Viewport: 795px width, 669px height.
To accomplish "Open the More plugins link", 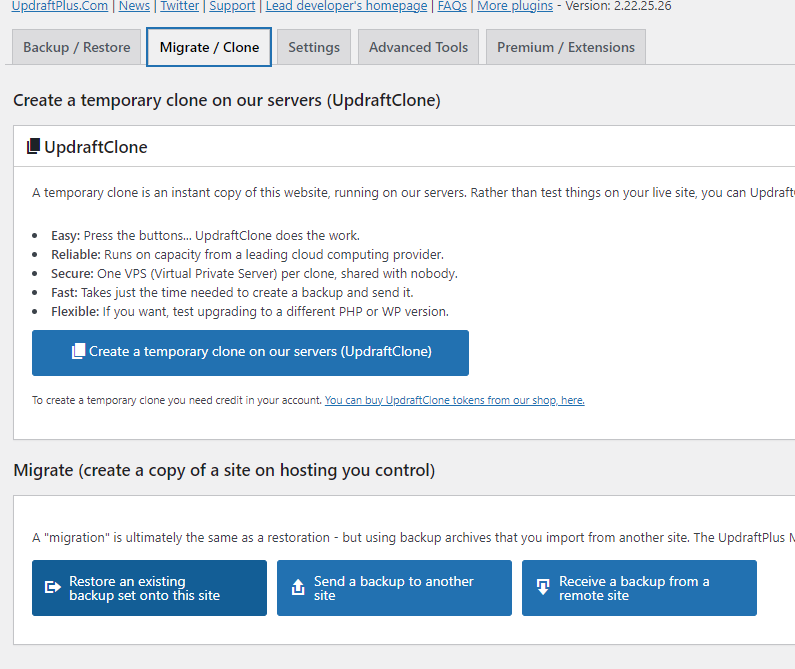I will 514,6.
